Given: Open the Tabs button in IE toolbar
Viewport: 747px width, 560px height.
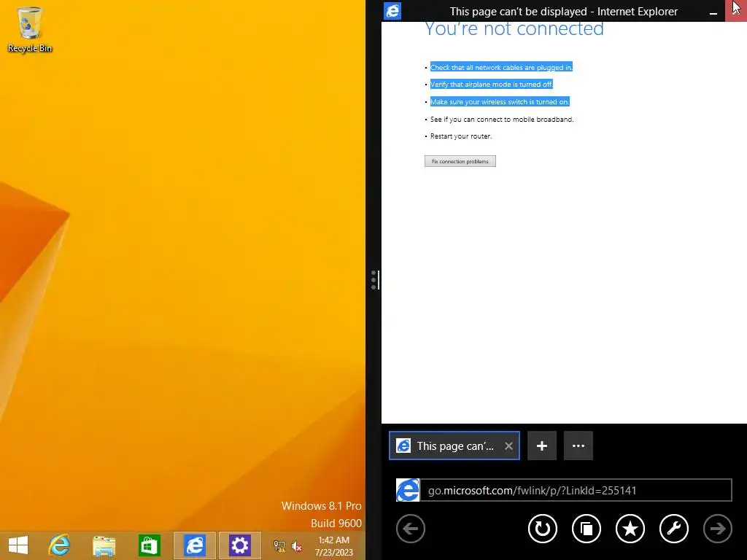Looking at the screenshot, I should pos(587,529).
